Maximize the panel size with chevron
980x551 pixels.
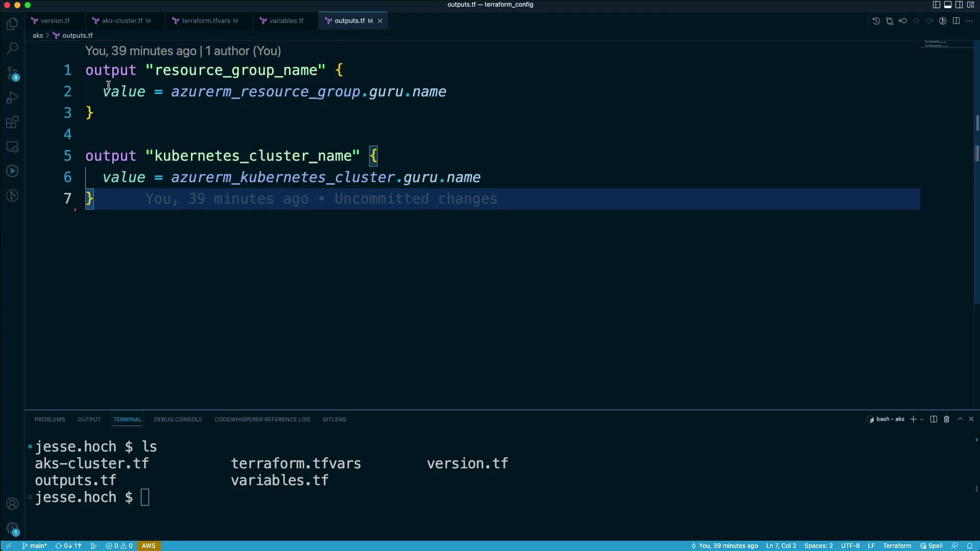click(960, 419)
